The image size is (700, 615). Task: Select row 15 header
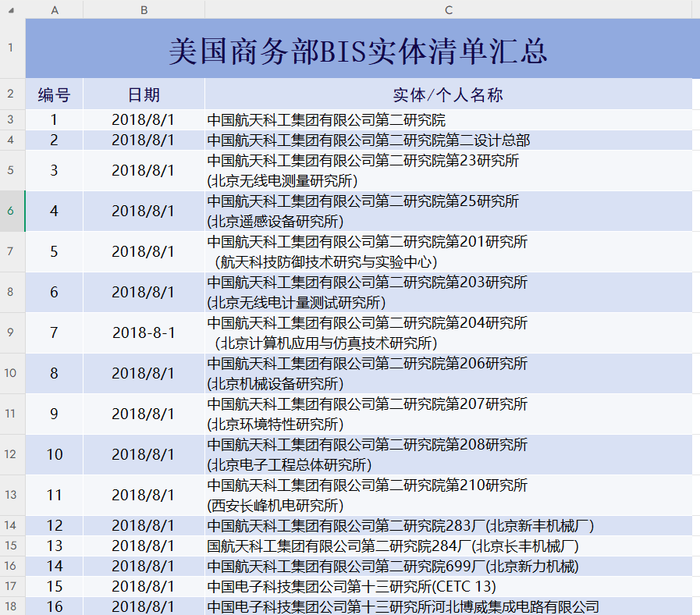11,546
